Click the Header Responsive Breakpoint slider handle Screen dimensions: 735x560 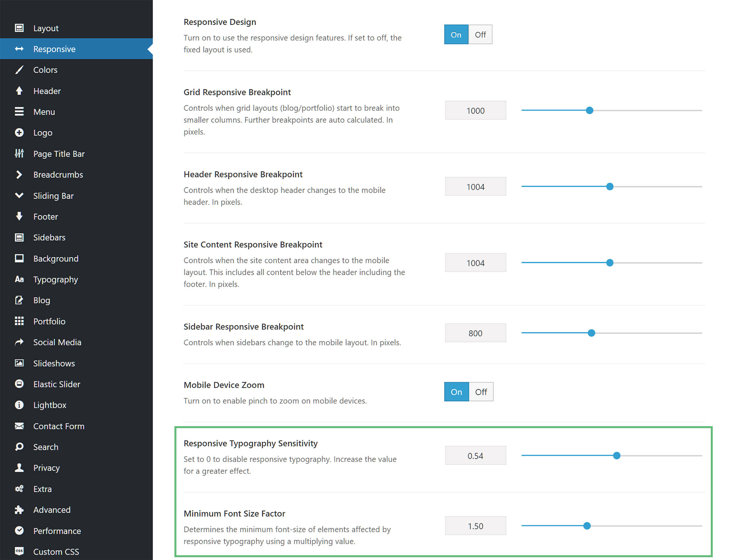click(610, 186)
